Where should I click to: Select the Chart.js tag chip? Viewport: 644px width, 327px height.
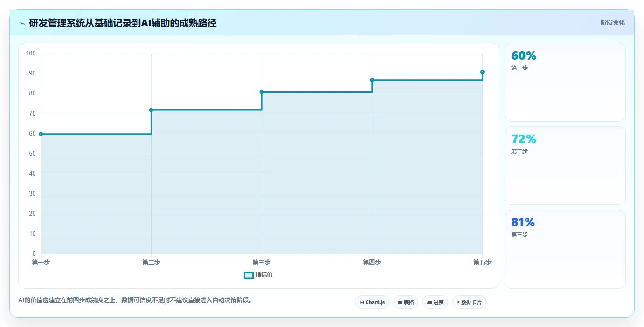[372, 302]
